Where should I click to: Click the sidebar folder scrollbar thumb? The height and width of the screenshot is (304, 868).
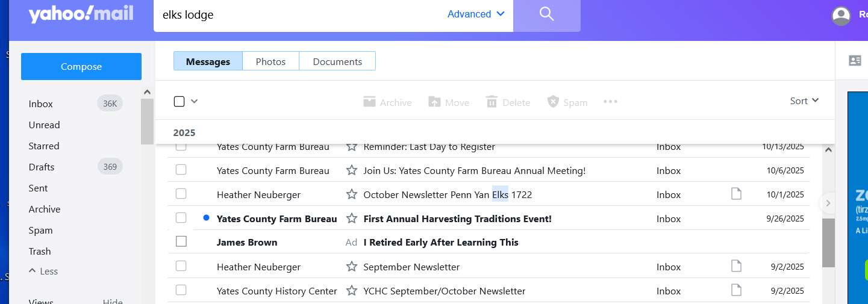(147, 122)
